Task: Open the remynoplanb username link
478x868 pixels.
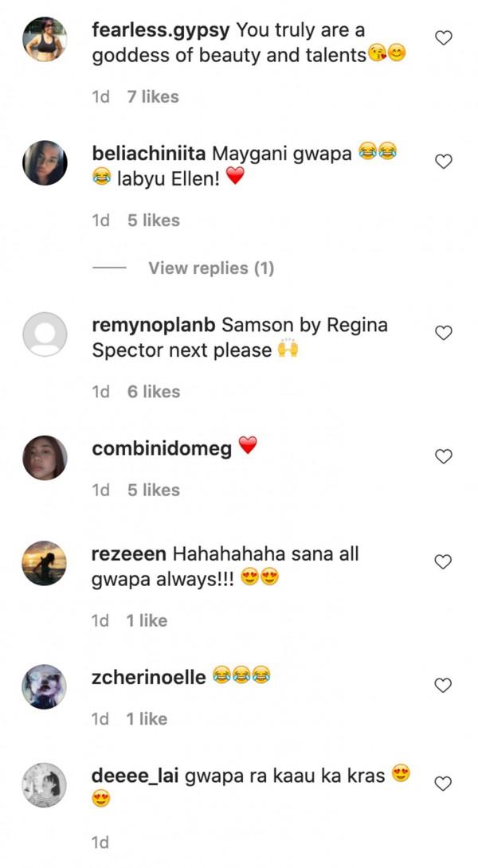Action: point(154,325)
